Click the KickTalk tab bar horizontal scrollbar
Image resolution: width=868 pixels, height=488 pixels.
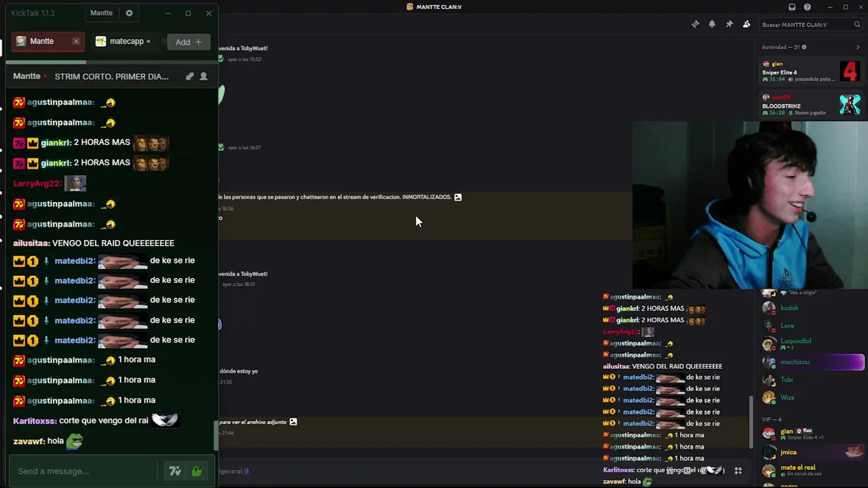[x=46, y=62]
